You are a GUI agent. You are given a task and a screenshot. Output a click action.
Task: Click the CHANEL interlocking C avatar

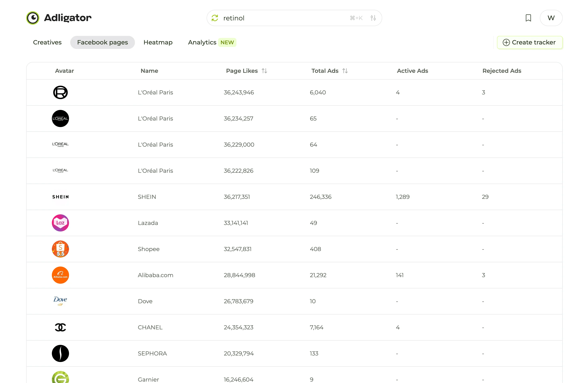[60, 327]
